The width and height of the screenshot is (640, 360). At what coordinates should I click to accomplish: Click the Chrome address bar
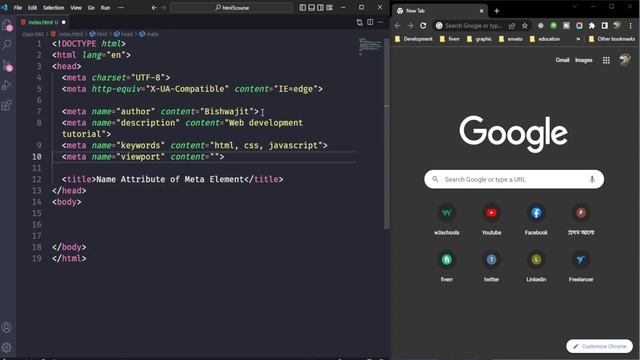click(x=473, y=26)
